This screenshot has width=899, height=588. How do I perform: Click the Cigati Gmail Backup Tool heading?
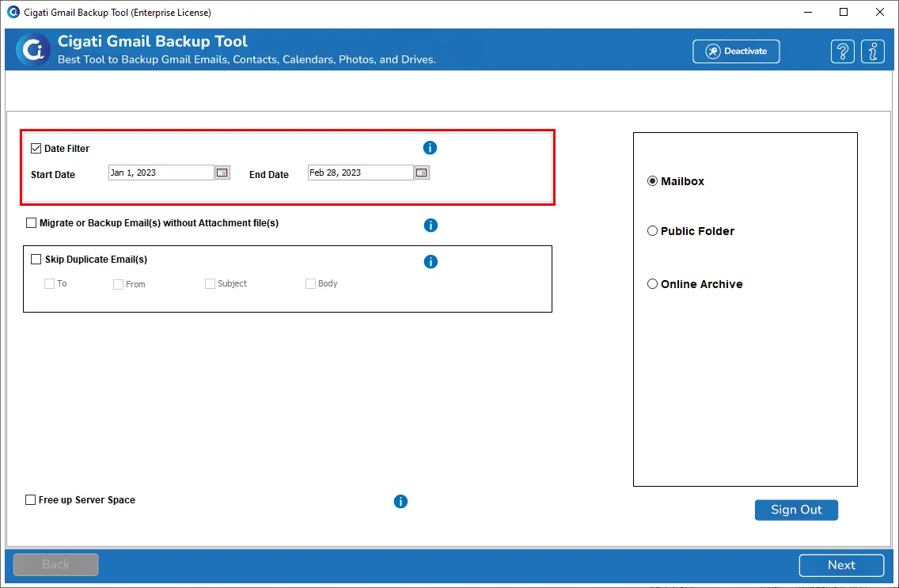(153, 41)
